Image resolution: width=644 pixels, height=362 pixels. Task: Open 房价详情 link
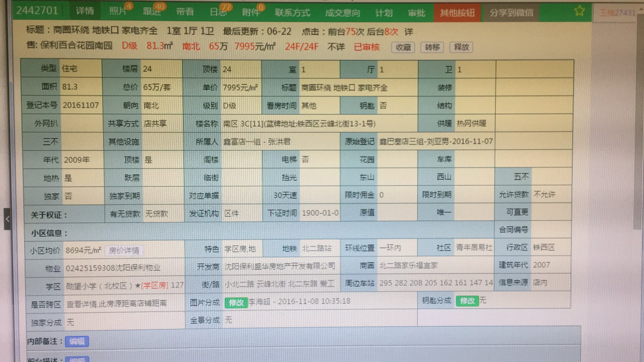(124, 251)
